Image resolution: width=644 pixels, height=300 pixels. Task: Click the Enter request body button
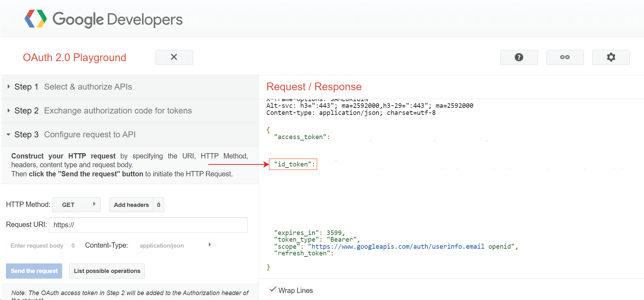click(x=37, y=246)
